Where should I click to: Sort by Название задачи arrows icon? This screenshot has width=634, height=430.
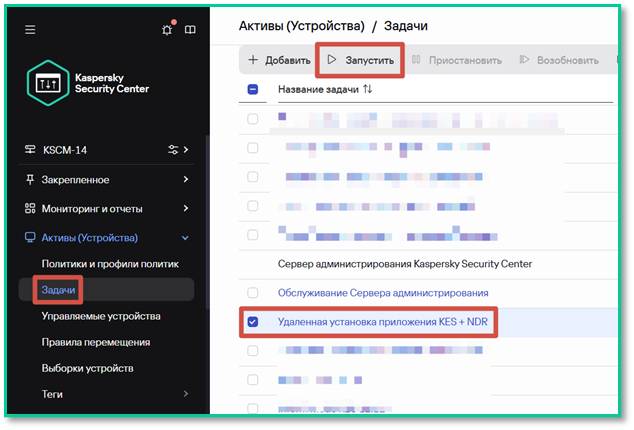click(x=367, y=89)
